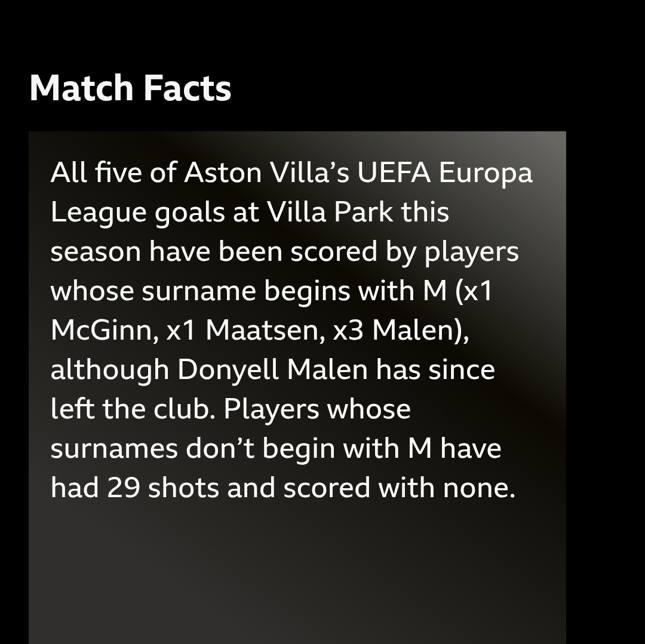This screenshot has height=644, width=645.
Task: Click the "Match Facts" heading
Action: 130,88
